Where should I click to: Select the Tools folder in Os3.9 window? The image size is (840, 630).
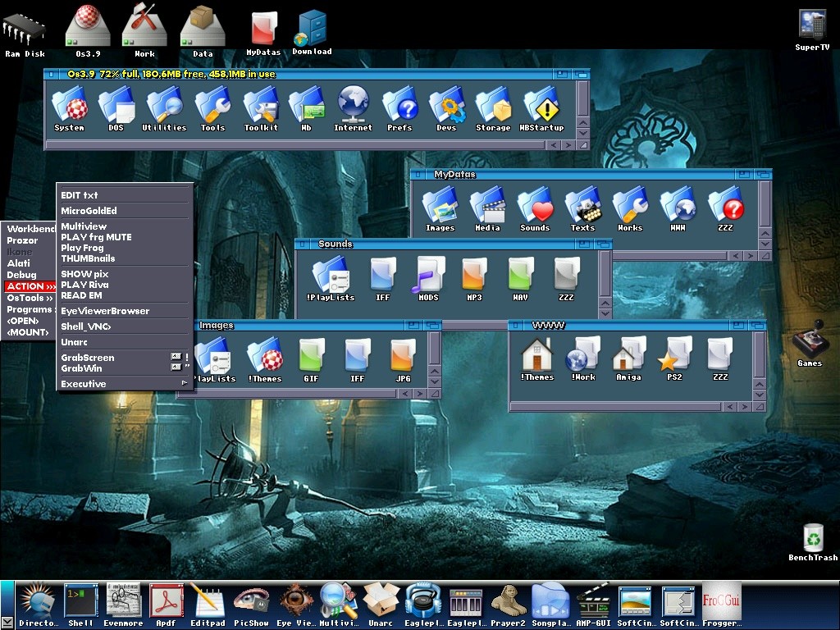tap(212, 109)
